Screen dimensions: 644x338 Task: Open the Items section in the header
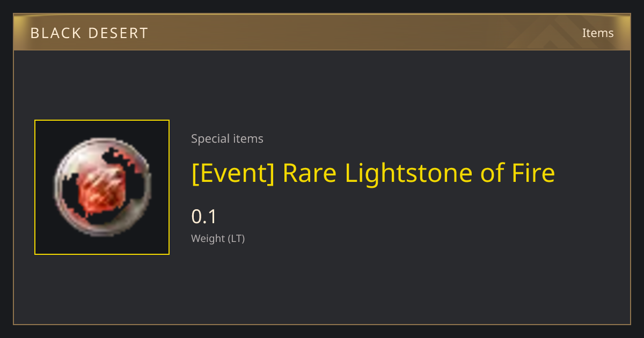click(x=598, y=33)
